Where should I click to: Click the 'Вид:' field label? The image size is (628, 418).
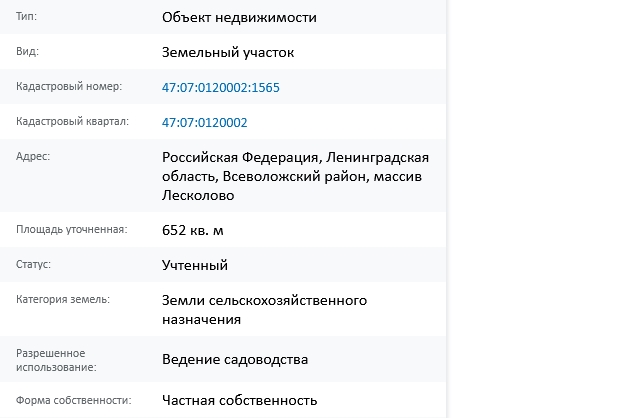[27, 51]
